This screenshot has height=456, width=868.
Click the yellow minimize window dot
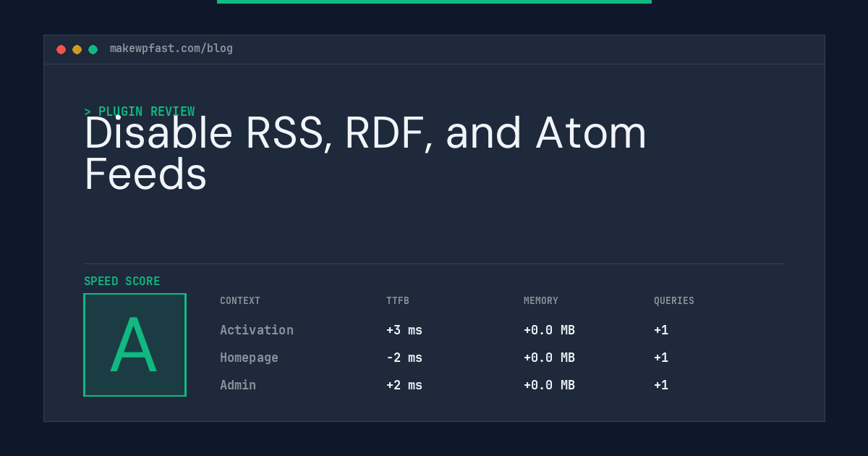coord(77,49)
